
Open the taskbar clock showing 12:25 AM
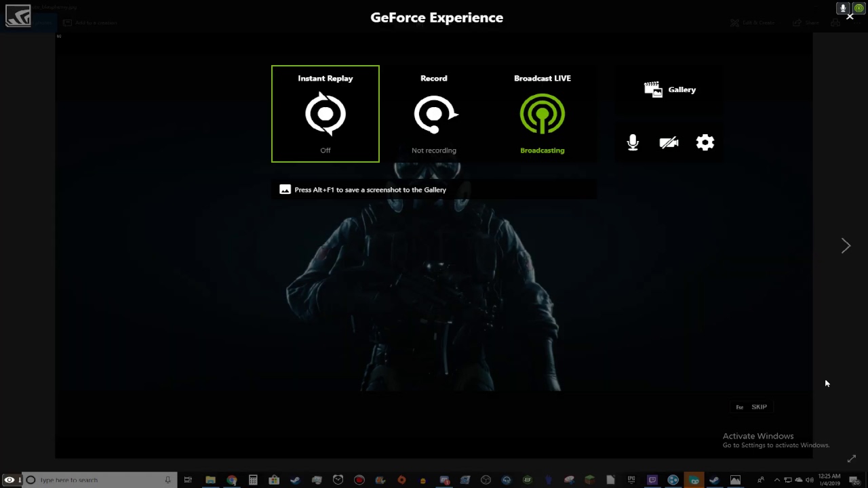coord(829,480)
